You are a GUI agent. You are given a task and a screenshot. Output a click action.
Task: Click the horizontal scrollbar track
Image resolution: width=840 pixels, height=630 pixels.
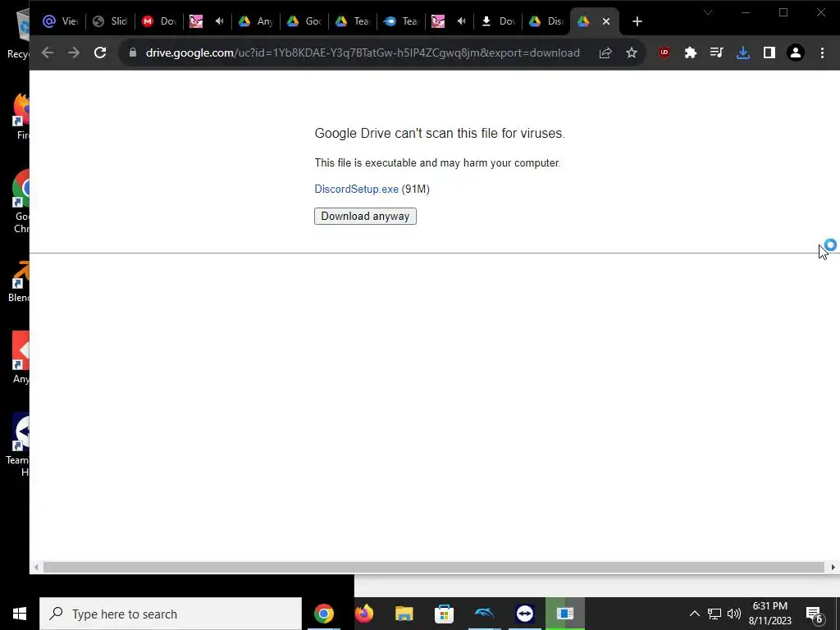(x=433, y=567)
